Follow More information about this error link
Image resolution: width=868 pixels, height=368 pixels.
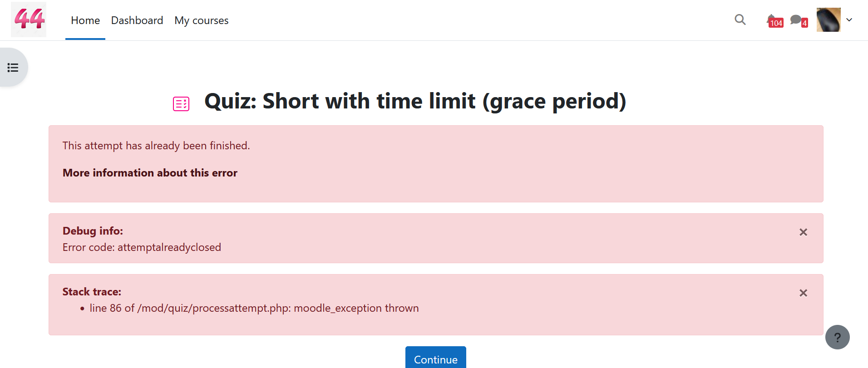[x=150, y=173]
